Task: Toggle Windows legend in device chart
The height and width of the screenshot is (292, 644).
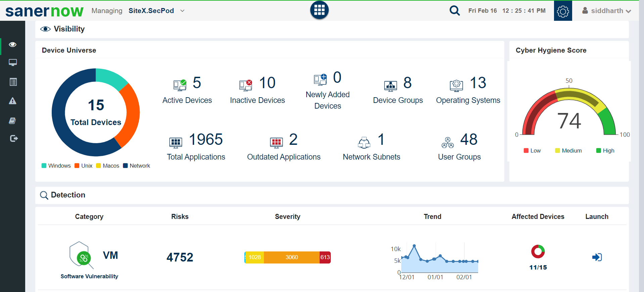Action: (x=56, y=166)
